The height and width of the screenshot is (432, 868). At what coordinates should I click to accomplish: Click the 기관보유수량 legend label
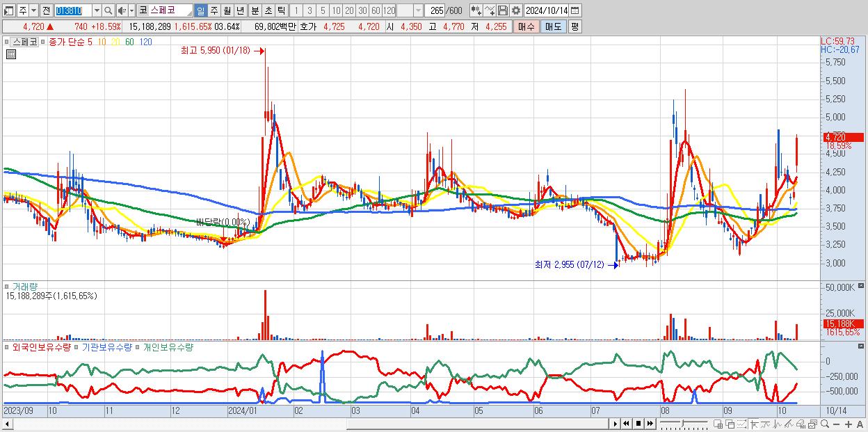106,346
